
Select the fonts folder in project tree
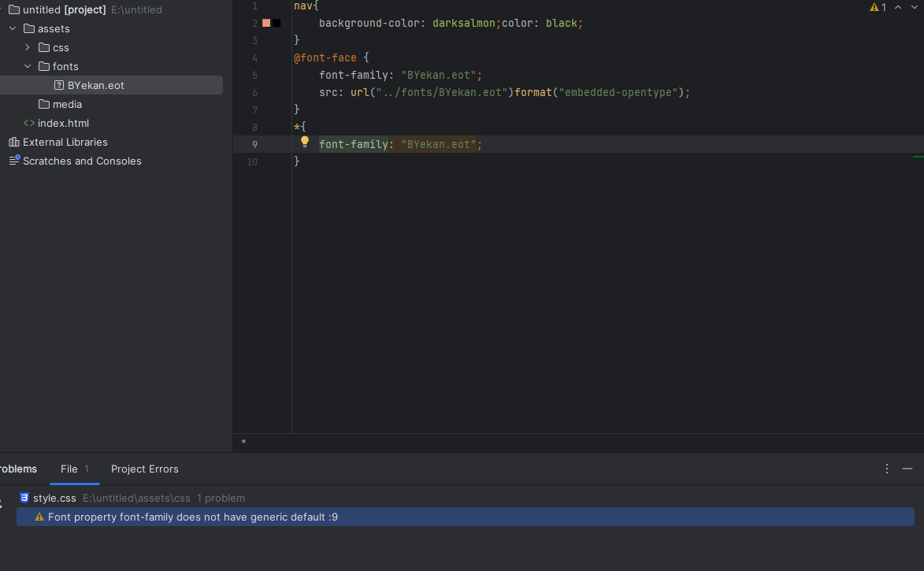[x=65, y=66]
